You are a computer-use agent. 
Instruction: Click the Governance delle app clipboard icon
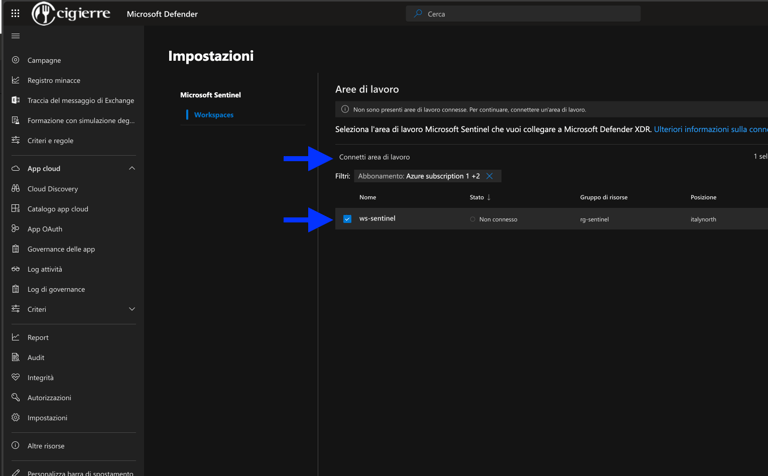pyautogui.click(x=16, y=249)
